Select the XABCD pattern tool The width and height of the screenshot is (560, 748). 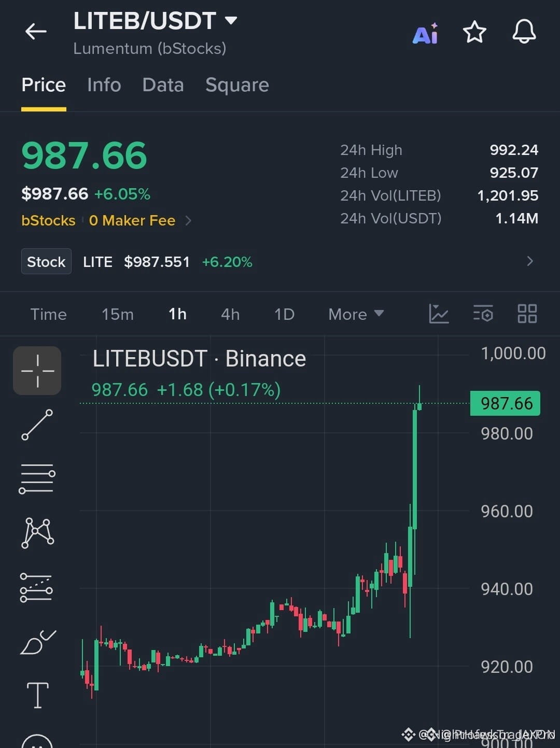coord(37,532)
